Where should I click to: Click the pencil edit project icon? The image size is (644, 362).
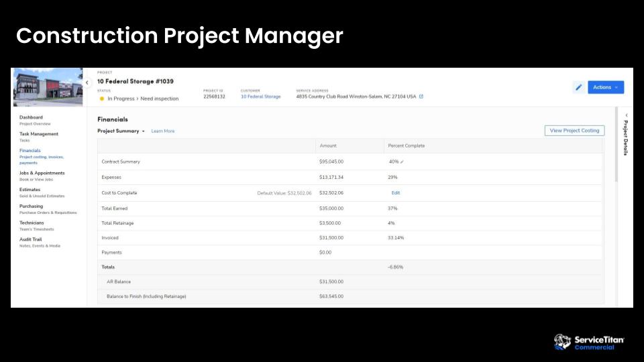(x=578, y=87)
